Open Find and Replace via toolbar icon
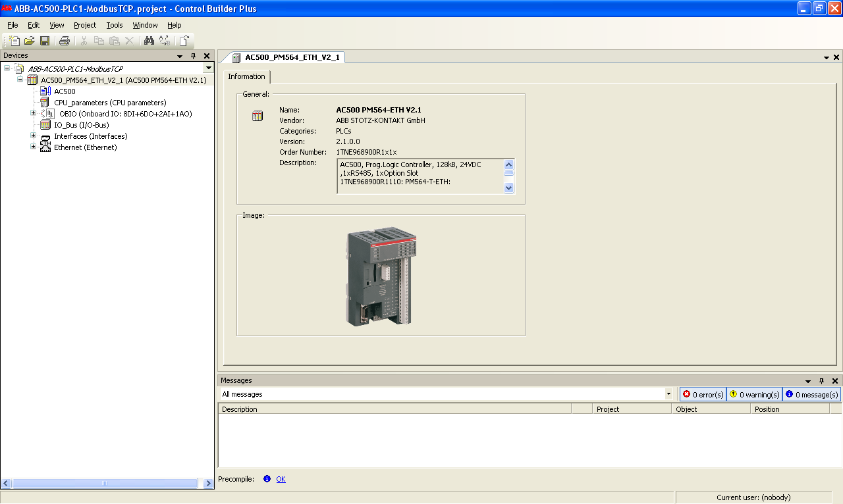The height and width of the screenshot is (504, 843). click(164, 41)
